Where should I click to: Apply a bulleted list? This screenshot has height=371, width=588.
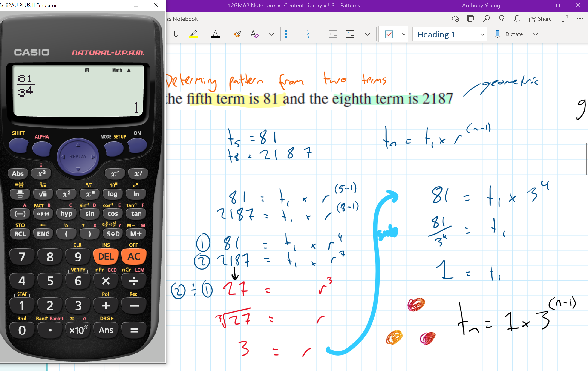tap(289, 34)
